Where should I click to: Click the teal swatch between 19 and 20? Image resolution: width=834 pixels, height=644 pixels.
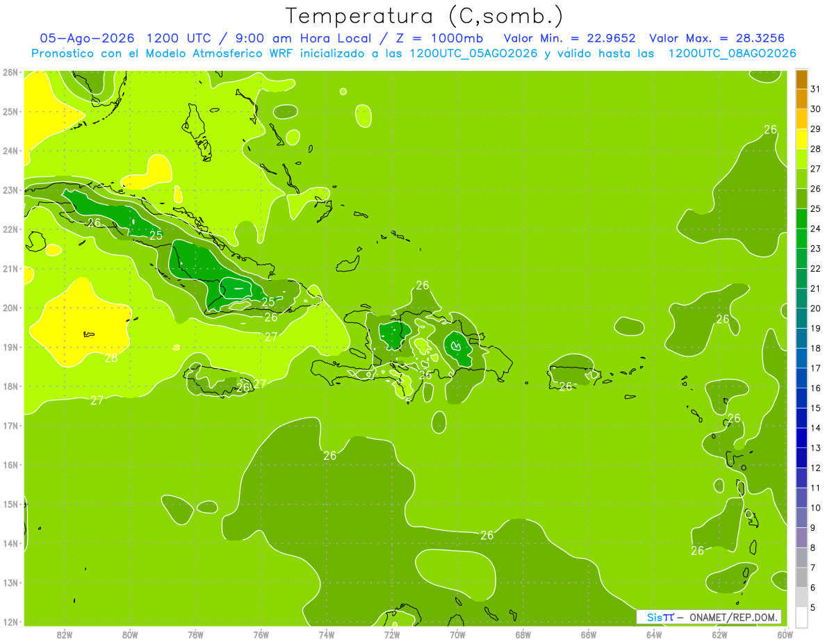click(802, 318)
